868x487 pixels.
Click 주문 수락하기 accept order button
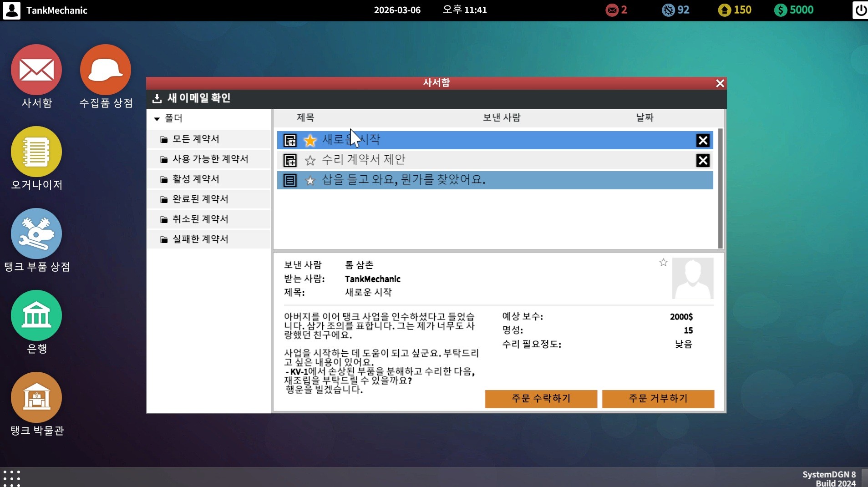pos(541,399)
